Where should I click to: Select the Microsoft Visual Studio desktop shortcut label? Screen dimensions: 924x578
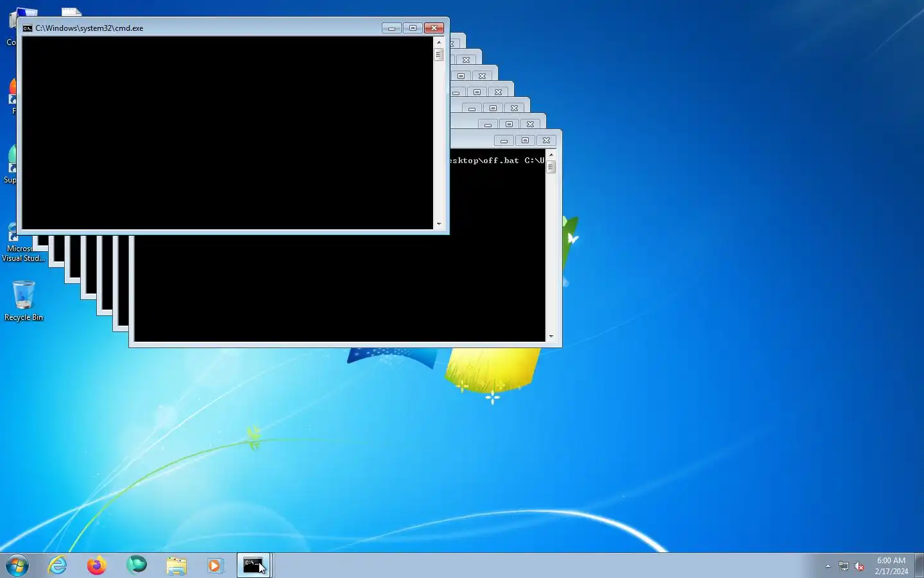pos(24,254)
